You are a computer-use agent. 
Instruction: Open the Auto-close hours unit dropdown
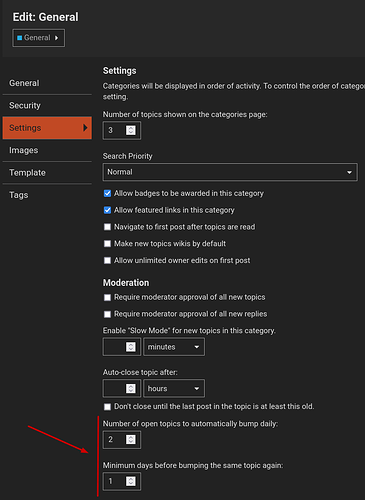pos(174,388)
